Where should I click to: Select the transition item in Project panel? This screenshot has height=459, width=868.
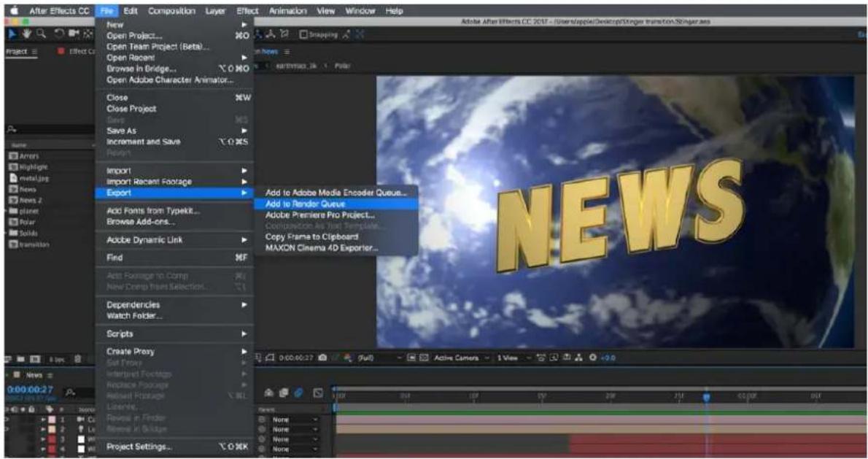(x=34, y=244)
